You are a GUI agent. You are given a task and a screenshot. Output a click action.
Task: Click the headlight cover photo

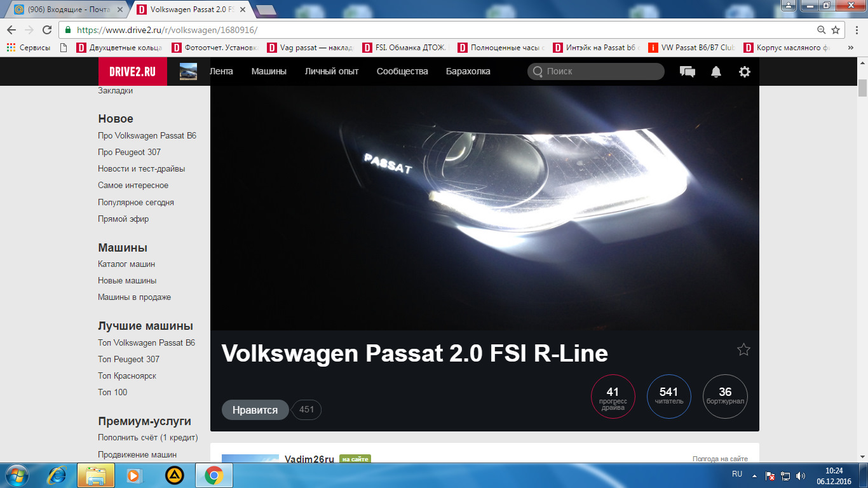(485, 208)
